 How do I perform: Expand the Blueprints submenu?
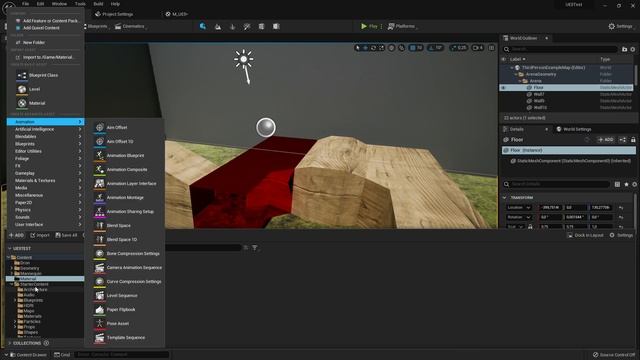(45, 144)
